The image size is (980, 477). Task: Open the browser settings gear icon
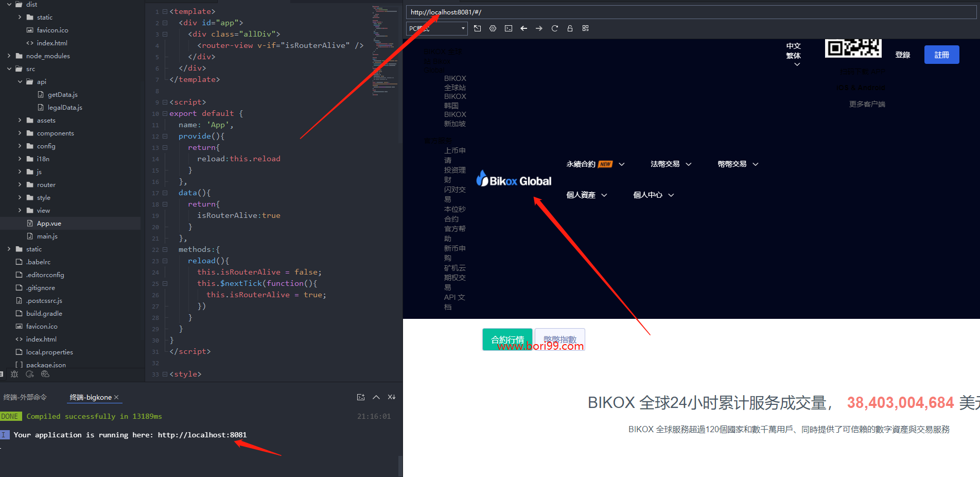click(493, 28)
